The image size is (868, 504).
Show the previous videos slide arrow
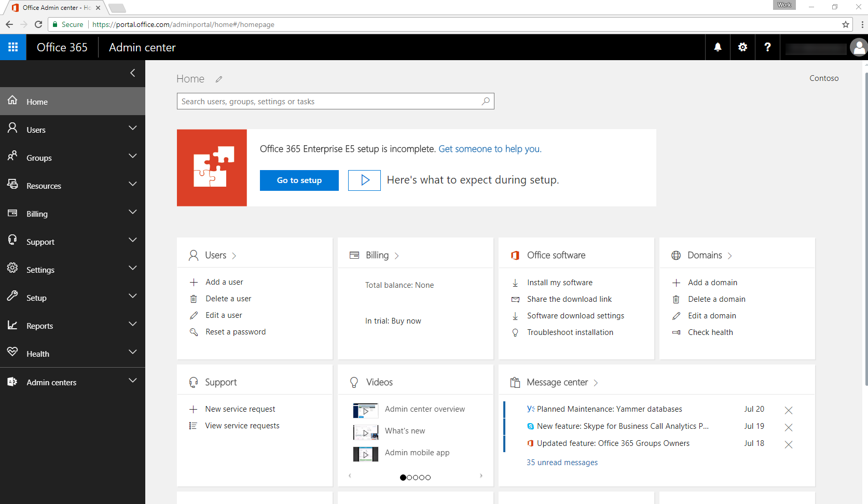pos(350,475)
